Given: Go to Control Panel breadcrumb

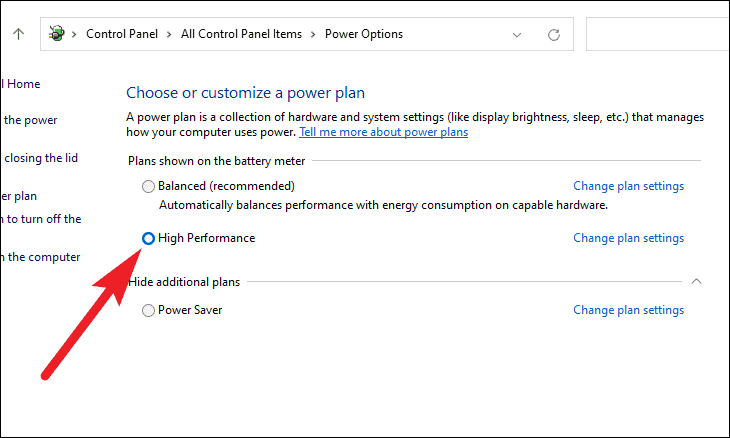Looking at the screenshot, I should pyautogui.click(x=122, y=34).
